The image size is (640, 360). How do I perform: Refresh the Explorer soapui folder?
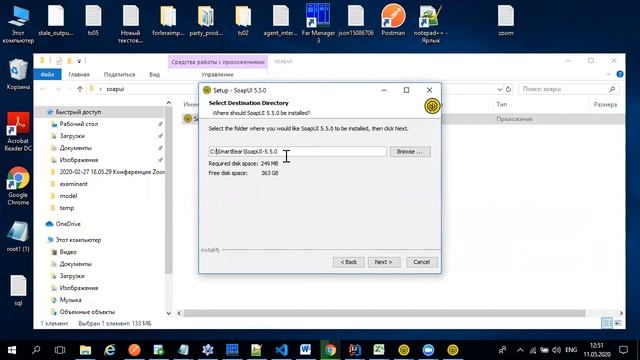(508, 89)
